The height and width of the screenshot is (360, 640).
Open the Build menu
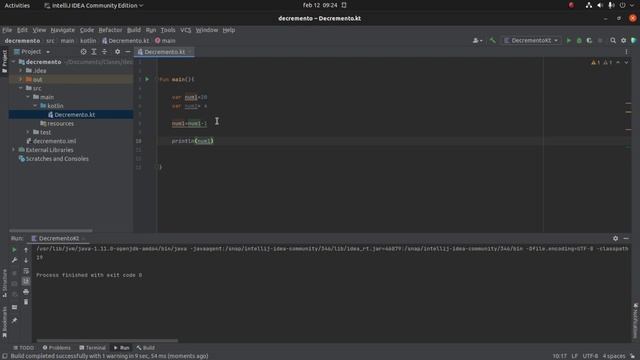point(133,30)
